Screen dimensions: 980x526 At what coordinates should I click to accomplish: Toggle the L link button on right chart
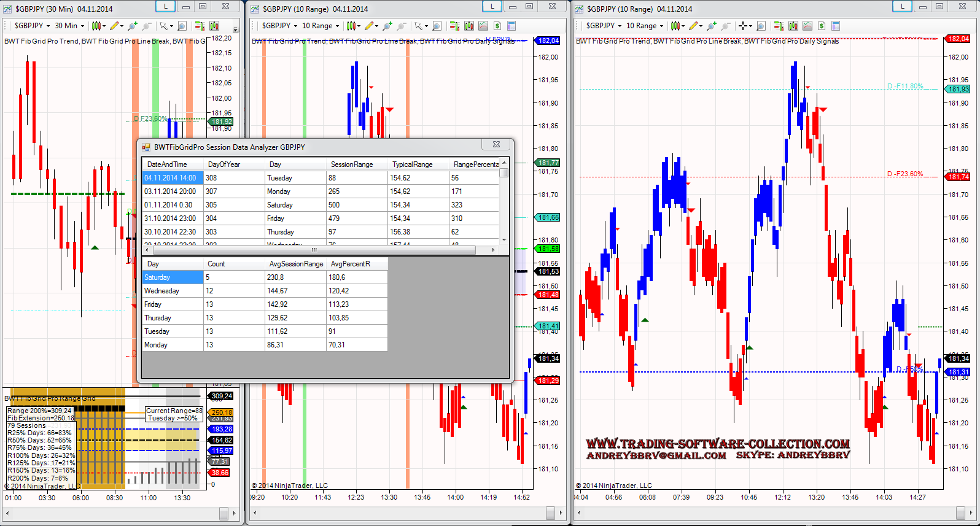pos(902,6)
